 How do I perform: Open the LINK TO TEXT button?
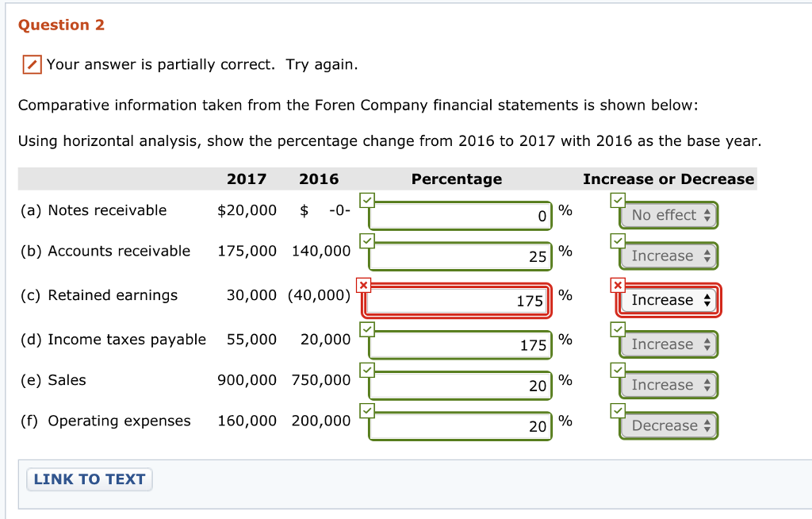[x=90, y=479]
